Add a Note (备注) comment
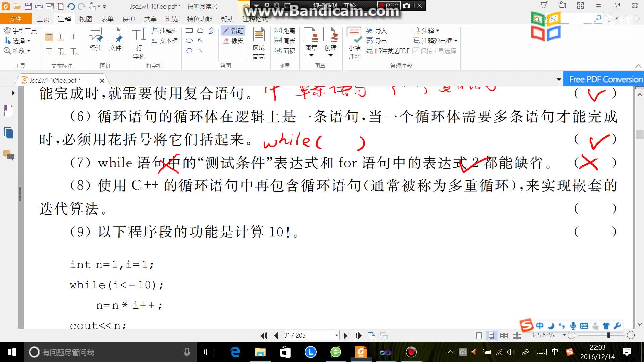Image resolution: width=644 pixels, height=362 pixels. coord(96,40)
